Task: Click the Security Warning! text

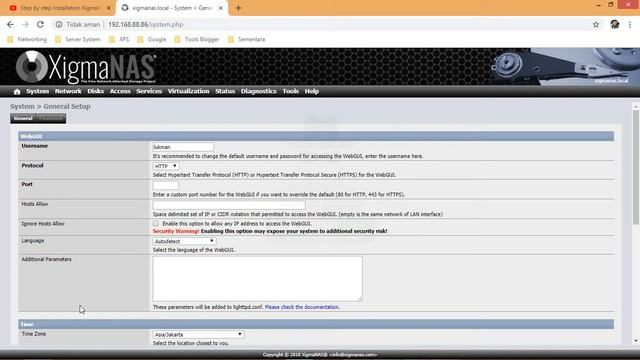Action: 176,231
